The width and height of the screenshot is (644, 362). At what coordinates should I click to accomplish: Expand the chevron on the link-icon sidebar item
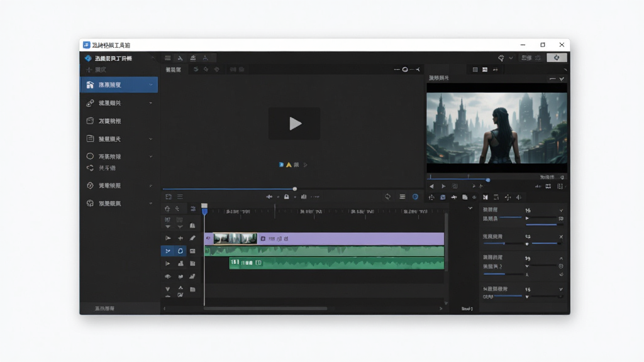tap(151, 103)
